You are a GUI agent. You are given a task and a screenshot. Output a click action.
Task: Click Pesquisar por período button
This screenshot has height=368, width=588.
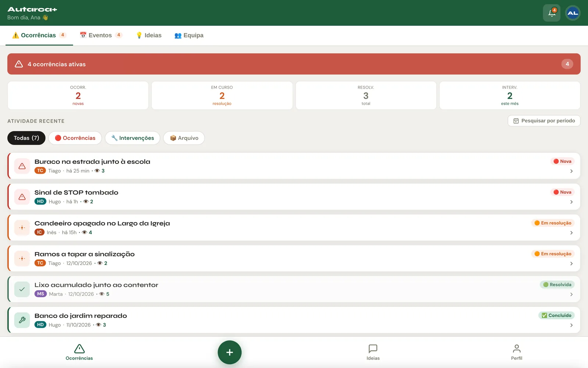pos(544,121)
